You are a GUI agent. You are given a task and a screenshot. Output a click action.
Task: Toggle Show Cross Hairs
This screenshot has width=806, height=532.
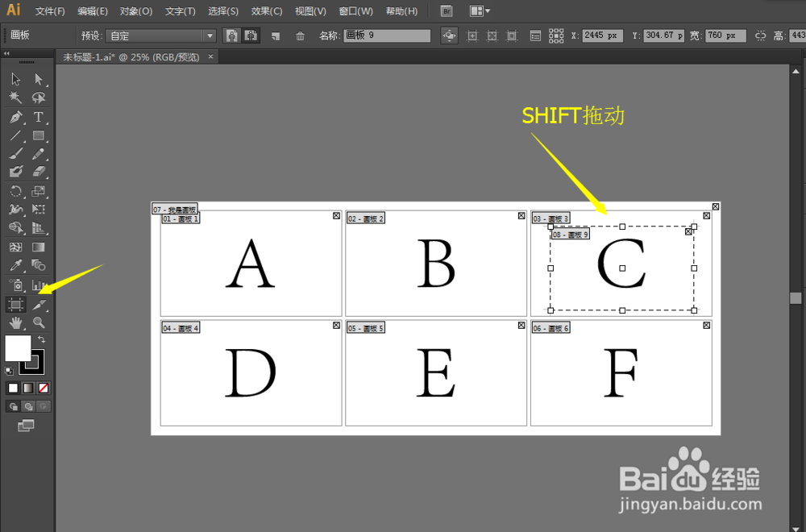point(492,36)
